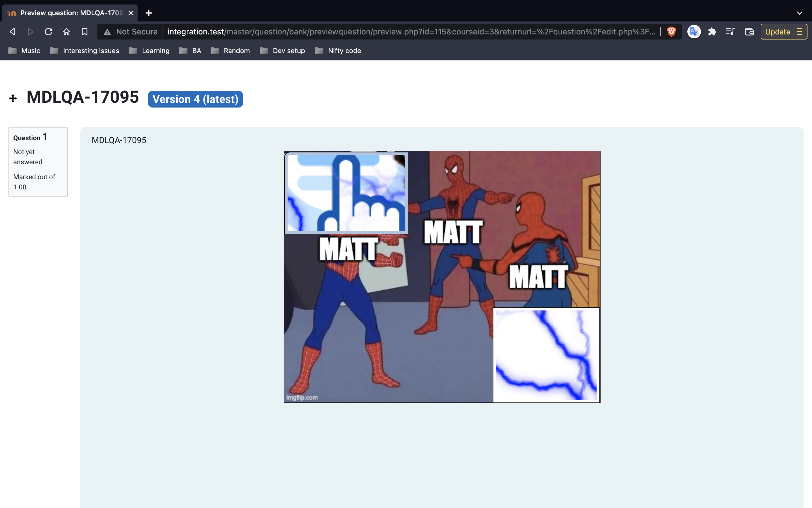The image size is (812, 508).
Task: Click the 'Not yet answered' status text
Action: [x=28, y=157]
